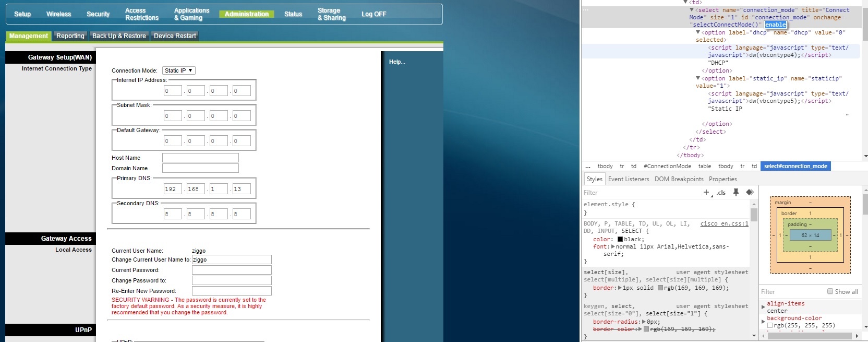Click Change Password to field
868x342 pixels.
[232, 280]
